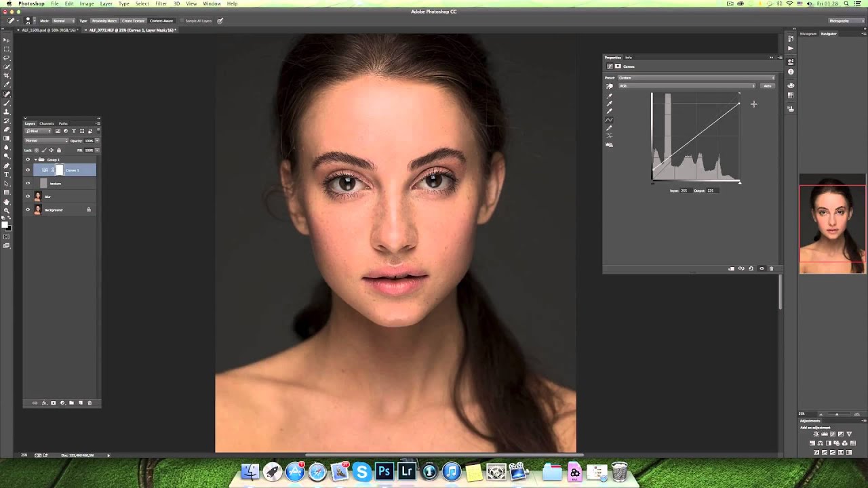Select the Clone Stamp tool
Viewport: 868px width, 488px height.
(7, 111)
